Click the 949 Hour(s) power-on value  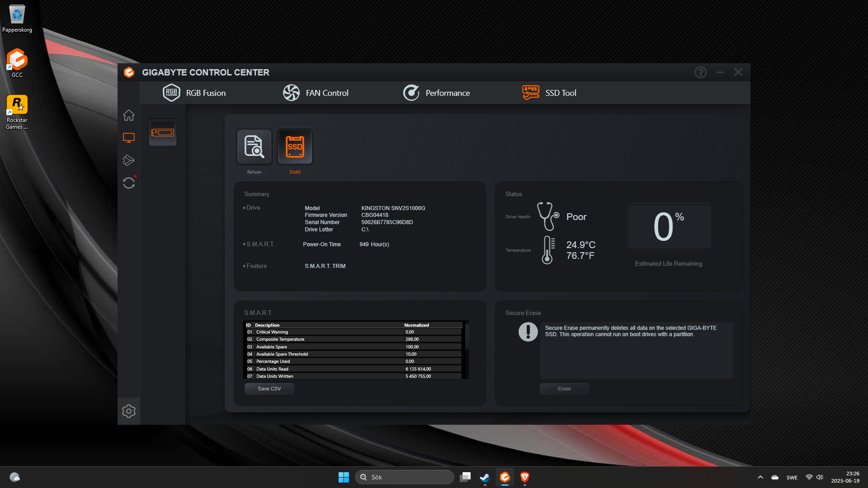tap(374, 244)
